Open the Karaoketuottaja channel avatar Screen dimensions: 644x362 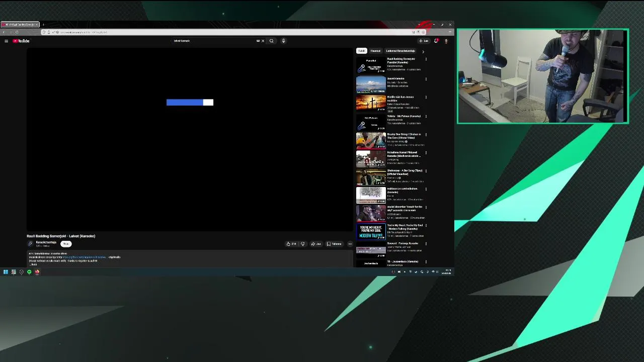30,244
